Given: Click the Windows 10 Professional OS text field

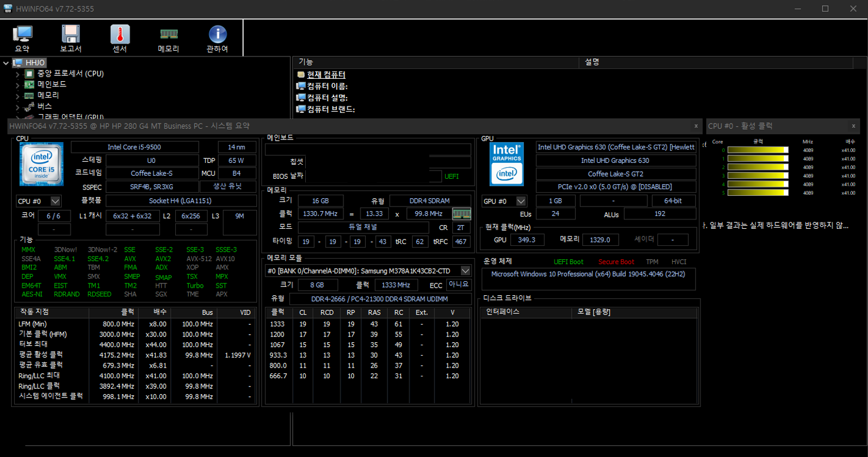Looking at the screenshot, I should pyautogui.click(x=588, y=279).
